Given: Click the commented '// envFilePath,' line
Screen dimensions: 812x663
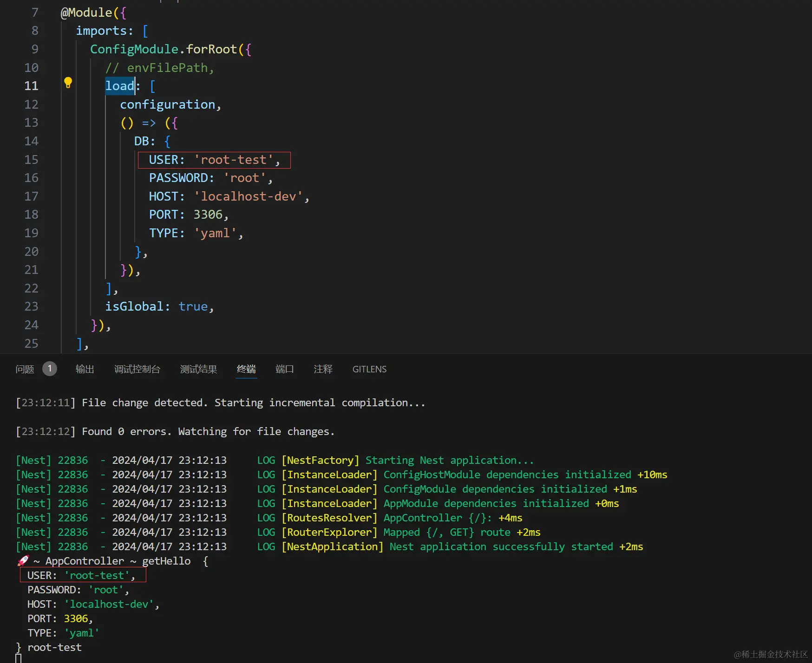Looking at the screenshot, I should (x=160, y=68).
